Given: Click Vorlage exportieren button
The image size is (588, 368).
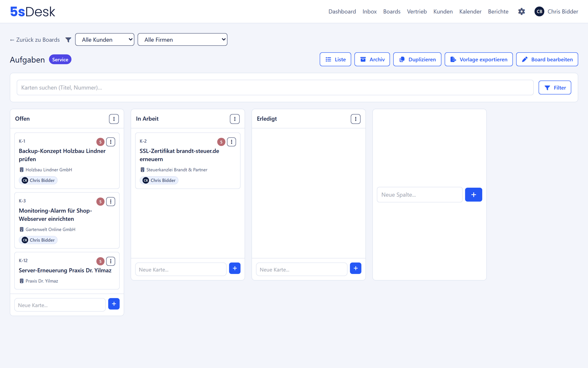Looking at the screenshot, I should (479, 59).
